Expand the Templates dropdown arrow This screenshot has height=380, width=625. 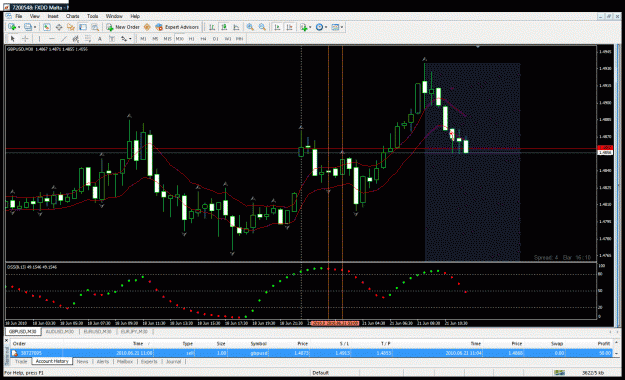[x=342, y=27]
